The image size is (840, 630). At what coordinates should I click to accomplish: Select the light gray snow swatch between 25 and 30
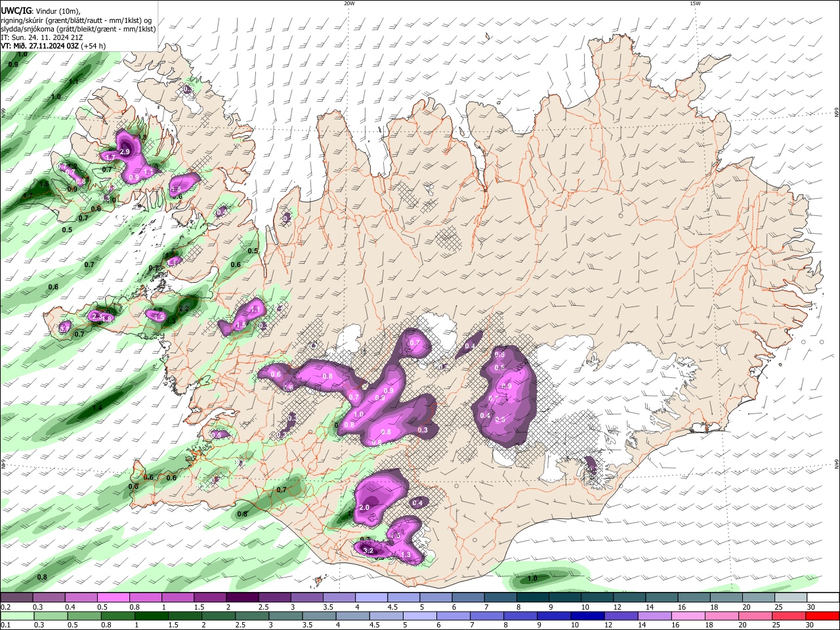(x=791, y=598)
